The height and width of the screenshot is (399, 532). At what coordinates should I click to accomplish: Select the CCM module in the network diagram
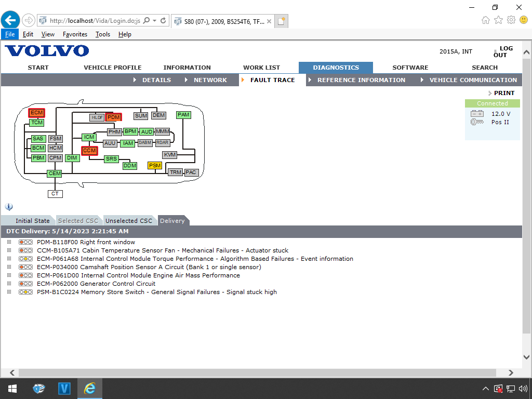[89, 151]
